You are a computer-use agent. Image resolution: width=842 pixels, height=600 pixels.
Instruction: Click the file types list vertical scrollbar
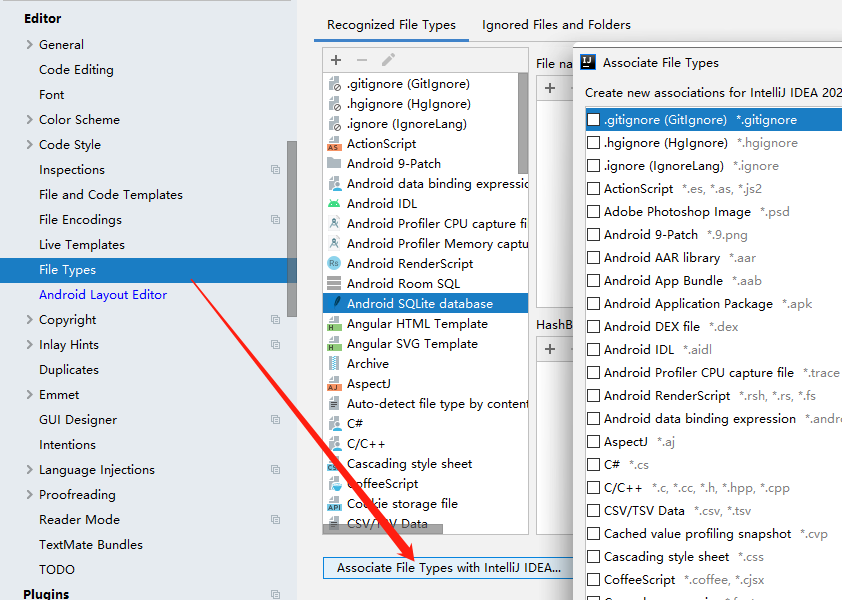point(522,124)
